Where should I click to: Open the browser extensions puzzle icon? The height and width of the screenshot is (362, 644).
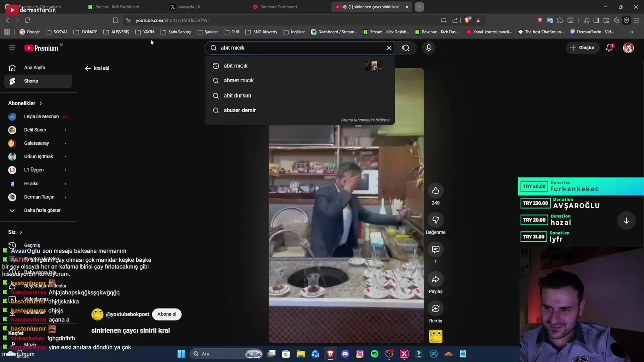pyautogui.click(x=560, y=20)
